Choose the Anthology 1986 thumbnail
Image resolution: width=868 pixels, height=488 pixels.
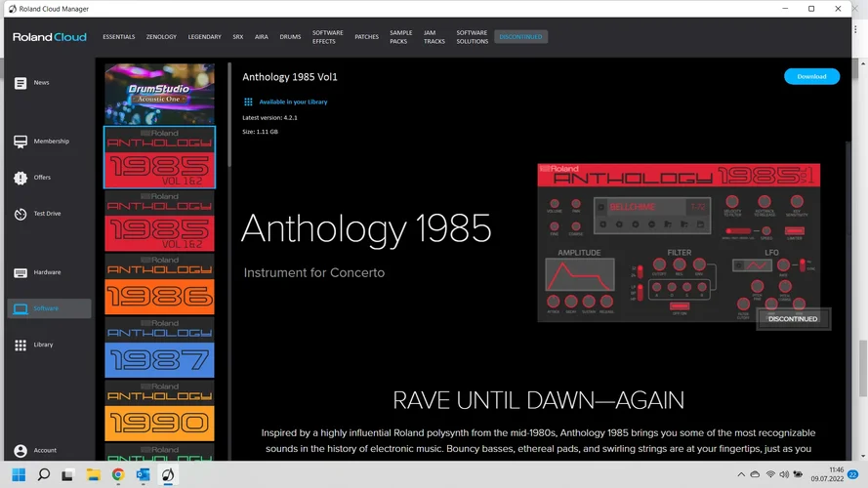tap(159, 283)
